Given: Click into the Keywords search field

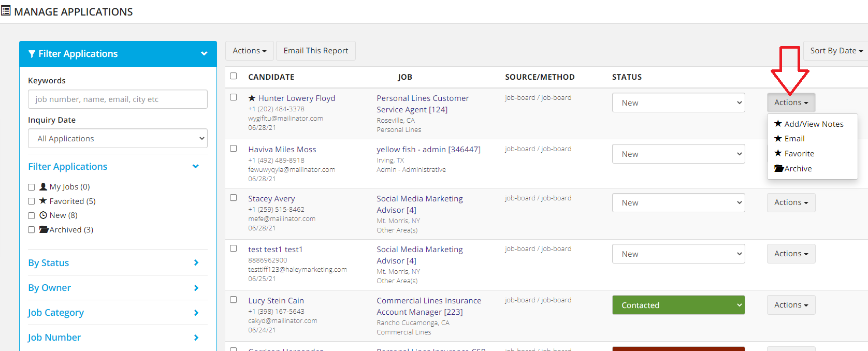Looking at the screenshot, I should 118,99.
